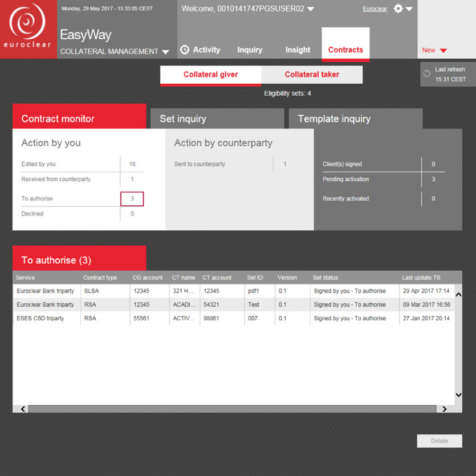Click the Last refresh circular arrow icon
Screen dimensions: 476x476
(x=427, y=74)
